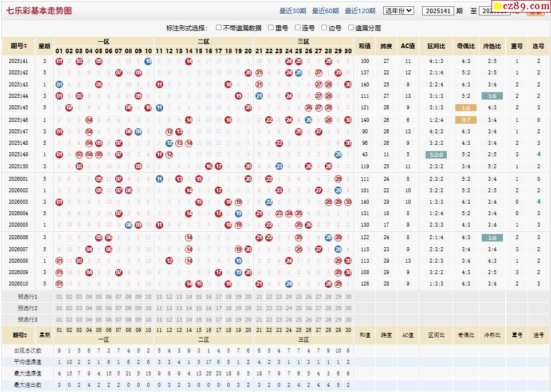Click blue ball 10 in row 2025141
The image size is (551, 392).
coord(148,61)
